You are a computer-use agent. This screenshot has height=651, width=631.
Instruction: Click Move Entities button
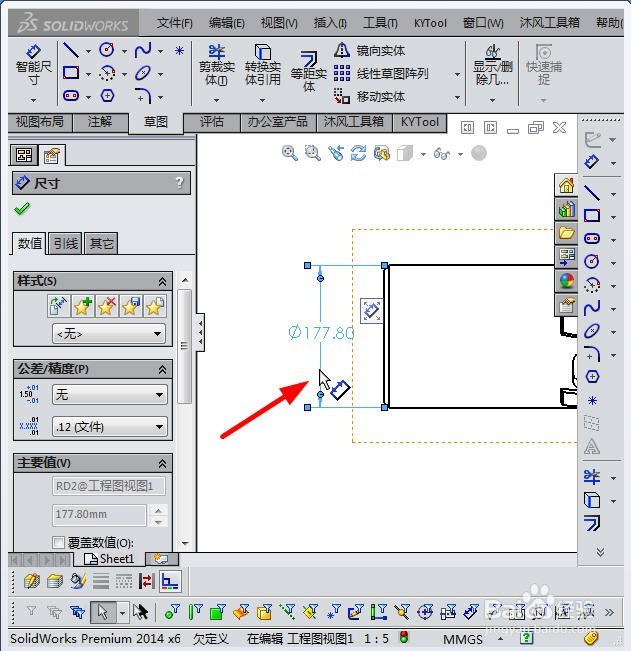tap(369, 97)
